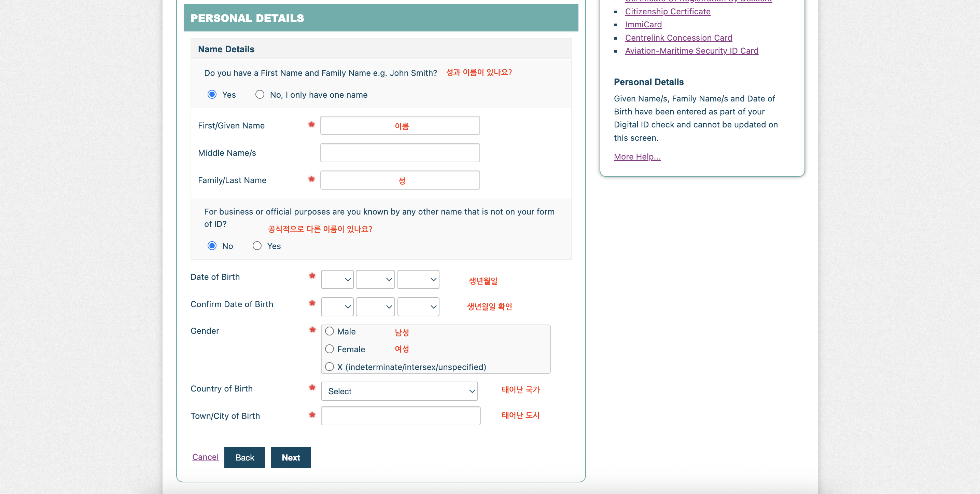Select Yes for First and Family Name
980x494 pixels.
click(x=212, y=94)
